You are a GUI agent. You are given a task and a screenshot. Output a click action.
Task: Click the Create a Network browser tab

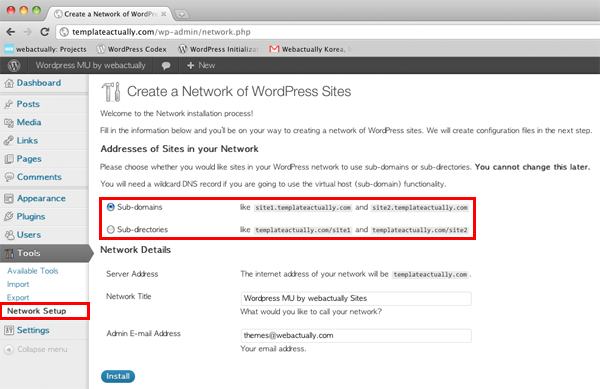(x=110, y=14)
